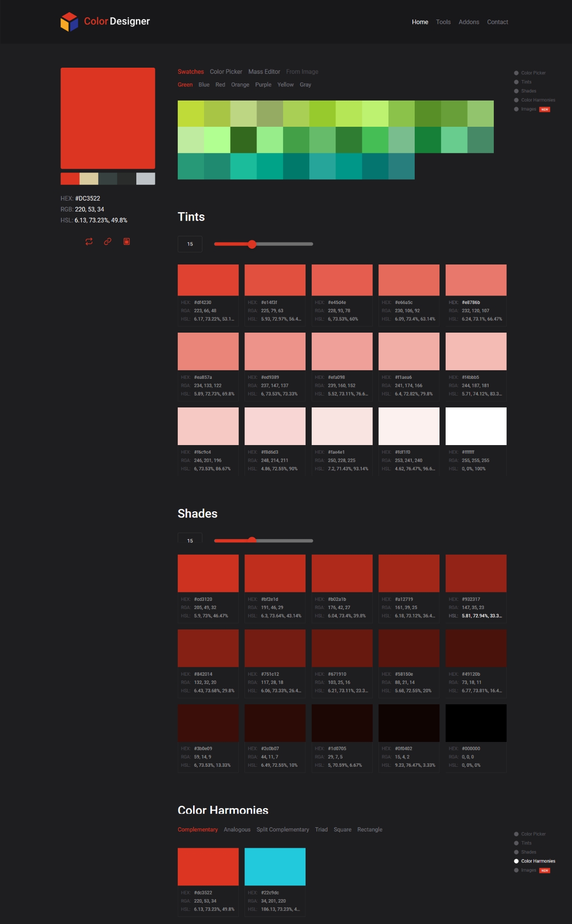
Task: Select the Blue swatches category
Action: click(204, 85)
